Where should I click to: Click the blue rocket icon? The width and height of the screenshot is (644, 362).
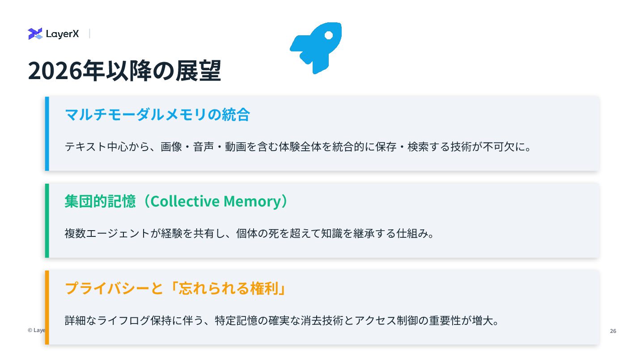(317, 46)
